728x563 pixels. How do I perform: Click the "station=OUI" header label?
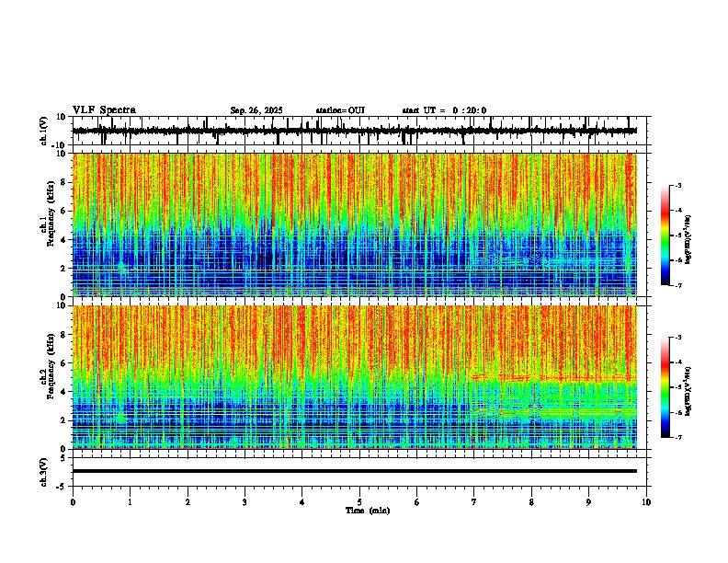point(340,110)
